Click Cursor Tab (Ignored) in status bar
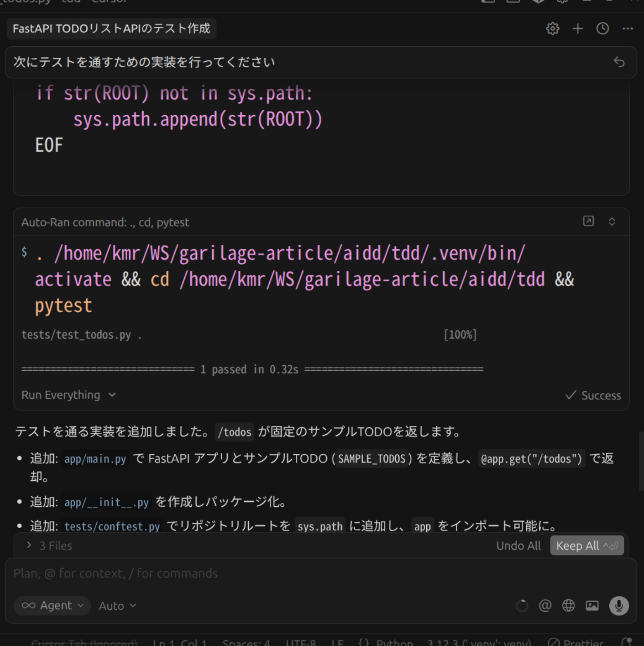 (85, 641)
